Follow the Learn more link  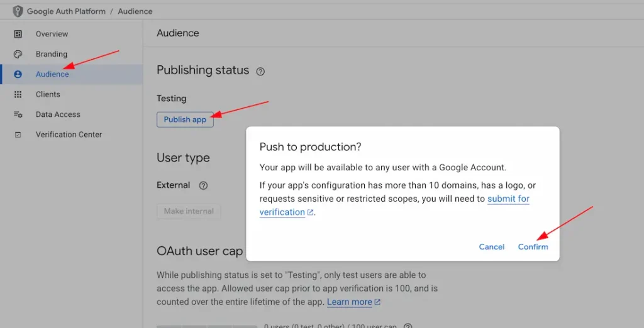coord(349,302)
